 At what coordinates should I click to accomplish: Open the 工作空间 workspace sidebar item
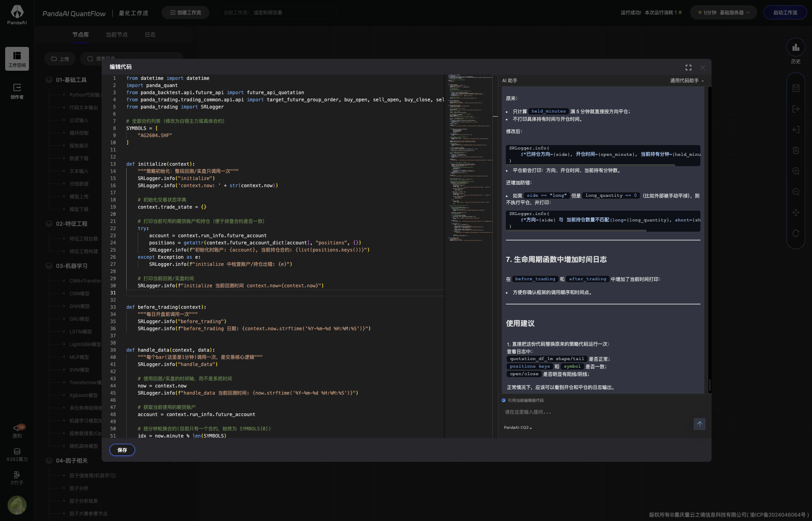[17, 59]
